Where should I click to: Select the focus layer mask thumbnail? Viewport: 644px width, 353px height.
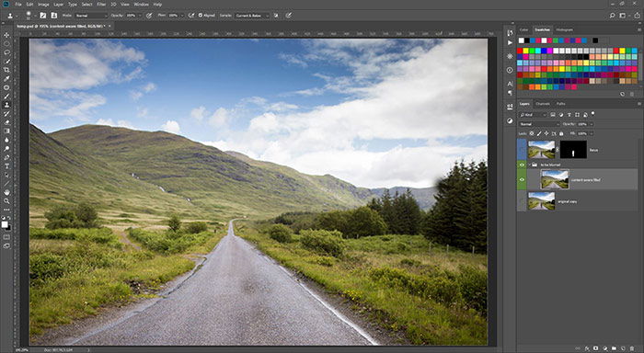(x=573, y=150)
